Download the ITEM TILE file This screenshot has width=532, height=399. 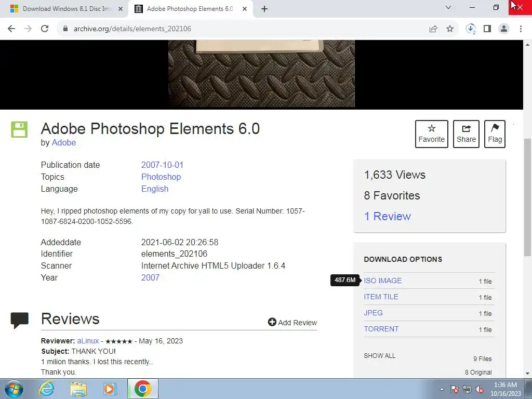381,297
